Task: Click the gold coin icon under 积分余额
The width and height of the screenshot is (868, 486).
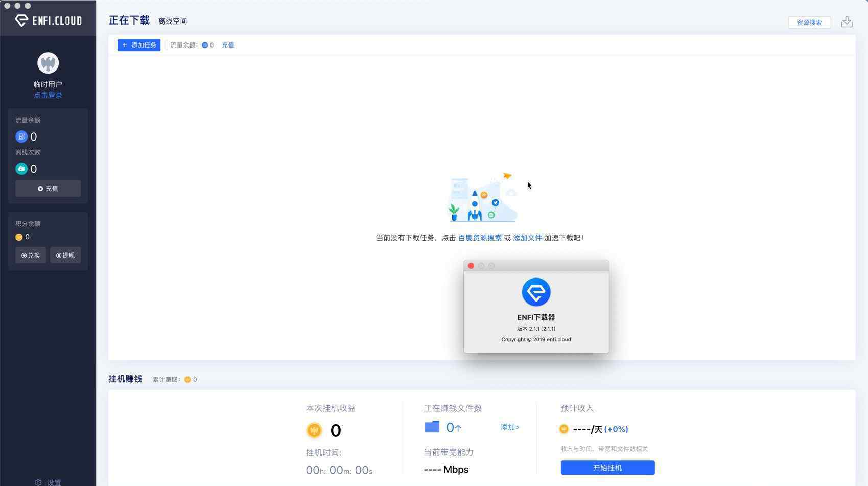Action: click(19, 237)
